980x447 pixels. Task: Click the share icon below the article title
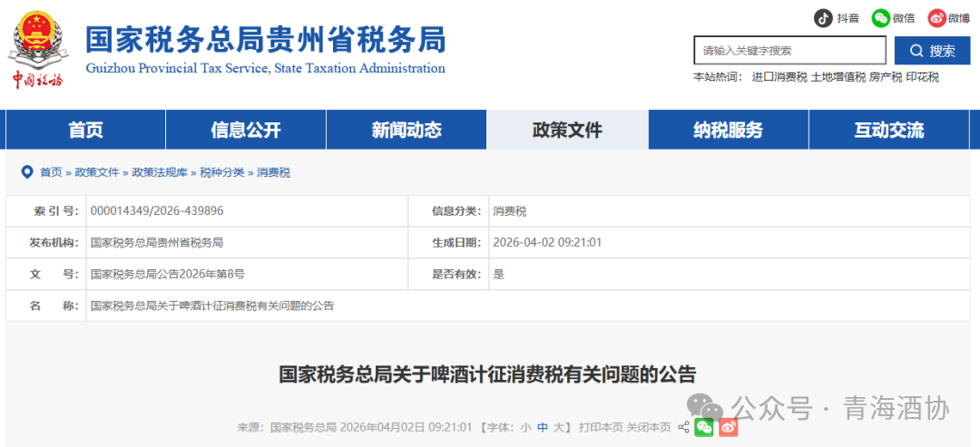click(683, 427)
